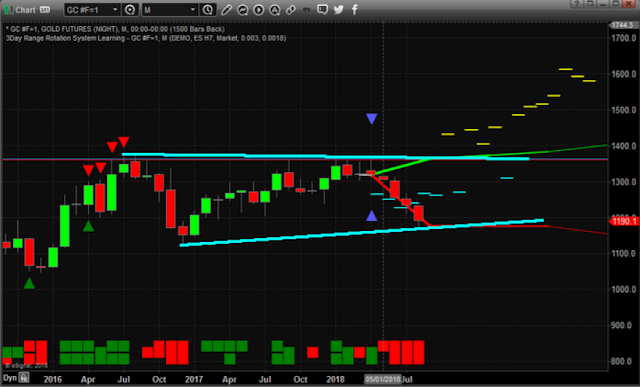
Task: Click the 1600.0 price axis label
Action: [x=624, y=74]
